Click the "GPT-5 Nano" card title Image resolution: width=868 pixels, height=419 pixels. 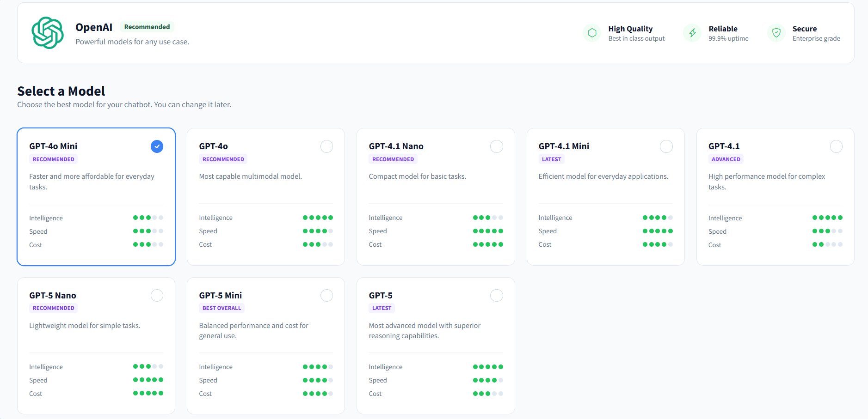pos(53,296)
